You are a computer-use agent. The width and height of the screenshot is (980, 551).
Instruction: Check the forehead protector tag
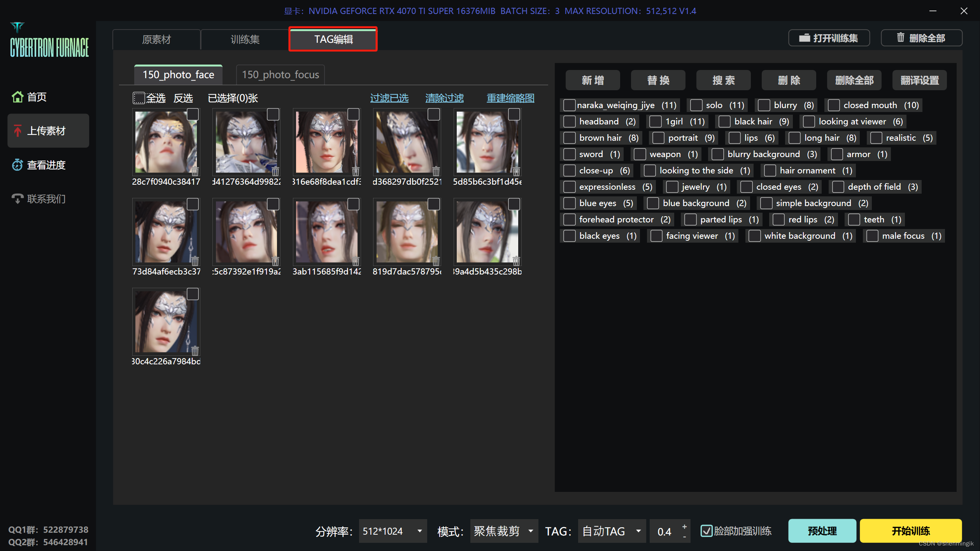[x=569, y=219]
